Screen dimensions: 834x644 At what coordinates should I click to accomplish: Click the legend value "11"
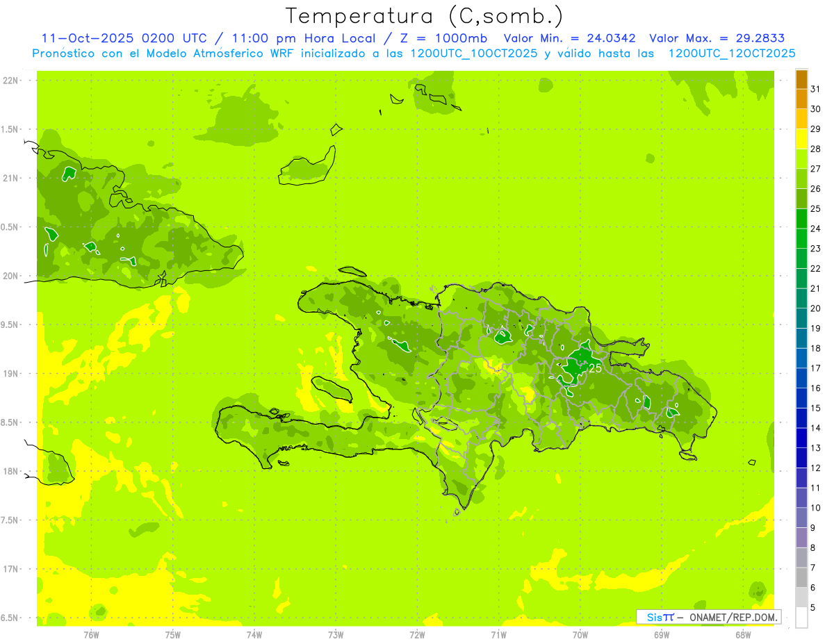(816, 488)
